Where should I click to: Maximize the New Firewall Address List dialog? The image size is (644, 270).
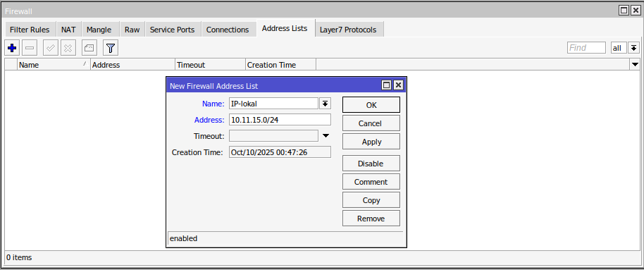386,85
